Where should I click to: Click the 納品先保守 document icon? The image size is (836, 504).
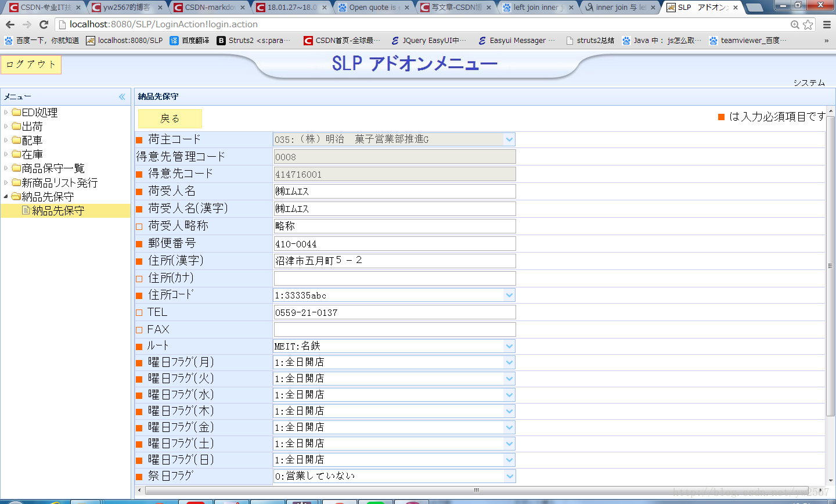point(26,210)
